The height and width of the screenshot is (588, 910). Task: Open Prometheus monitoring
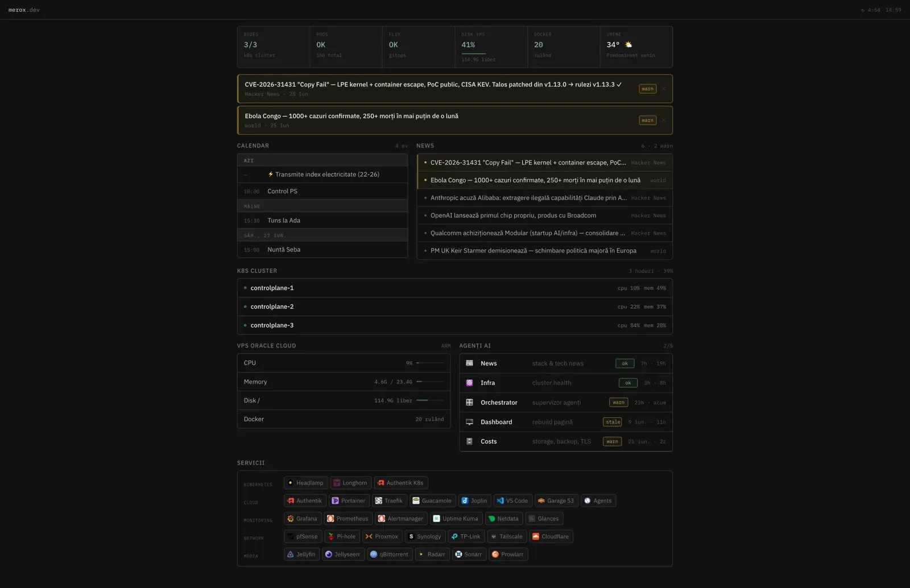click(349, 519)
